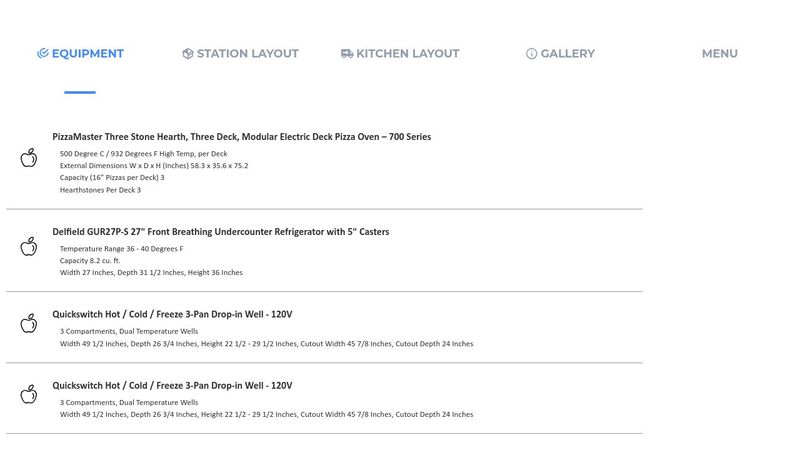Click the apple icon beside the PizzaMaster oven

(29, 158)
